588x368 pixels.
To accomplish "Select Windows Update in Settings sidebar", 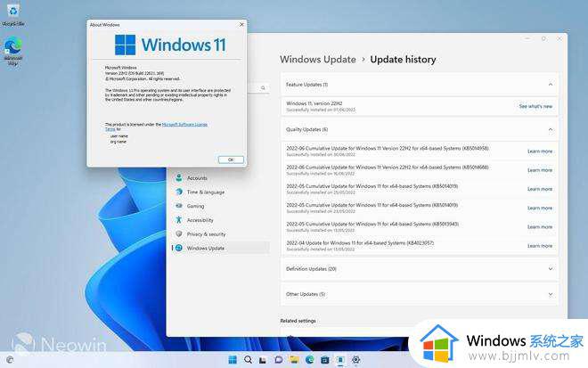I will click(x=221, y=248).
